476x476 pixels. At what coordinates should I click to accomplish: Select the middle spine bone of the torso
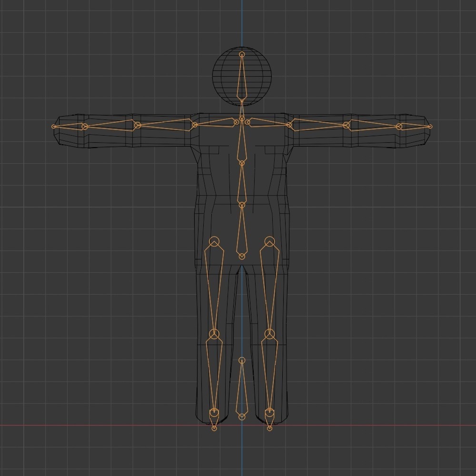click(x=242, y=184)
